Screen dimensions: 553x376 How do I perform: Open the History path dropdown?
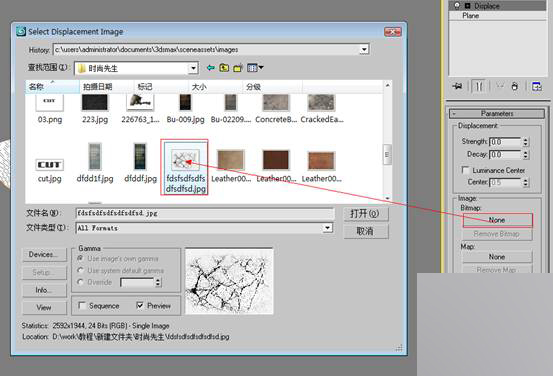tap(364, 49)
